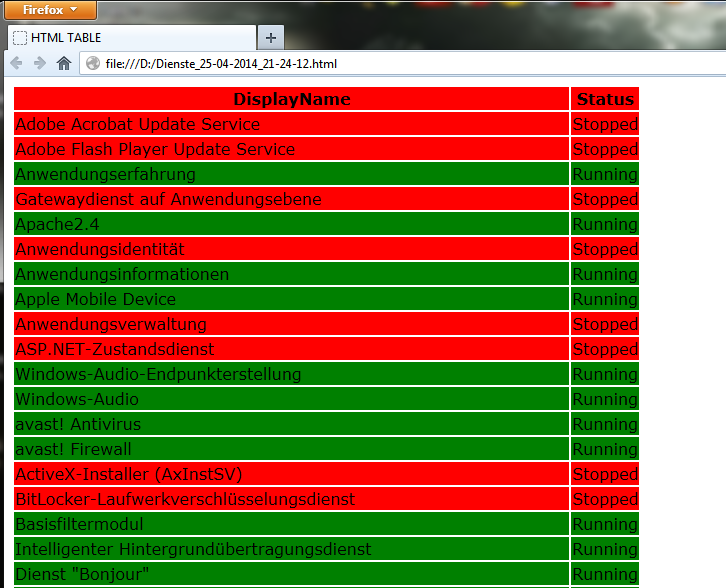
Task: Select Windows-Audio-Endpunkterstellung cell
Action: (x=291, y=374)
